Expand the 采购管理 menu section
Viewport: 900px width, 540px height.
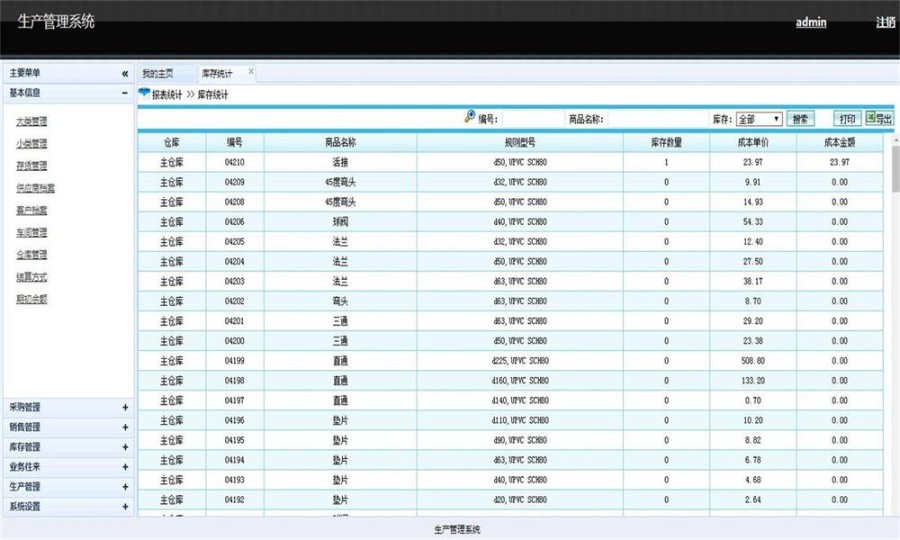[125, 407]
